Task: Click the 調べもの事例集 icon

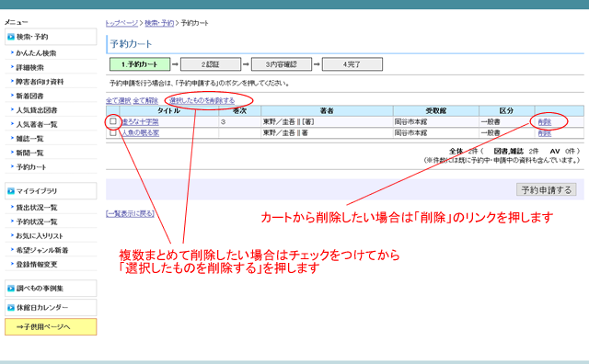Action: pyautogui.click(x=11, y=289)
